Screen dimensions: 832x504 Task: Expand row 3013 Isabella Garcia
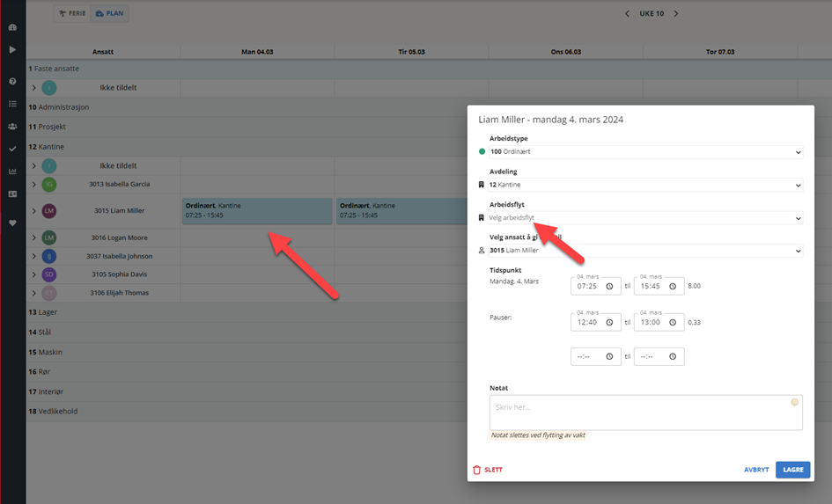coord(34,185)
